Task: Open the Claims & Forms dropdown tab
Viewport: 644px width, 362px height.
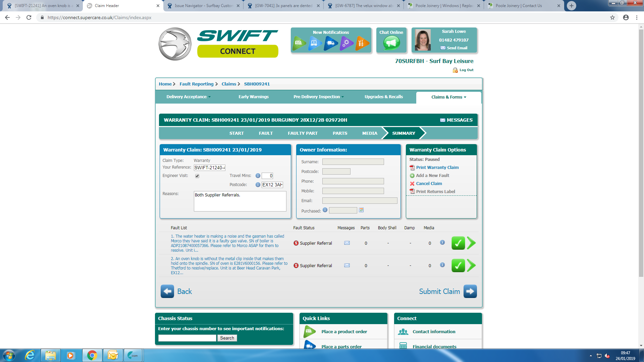Action: point(448,97)
